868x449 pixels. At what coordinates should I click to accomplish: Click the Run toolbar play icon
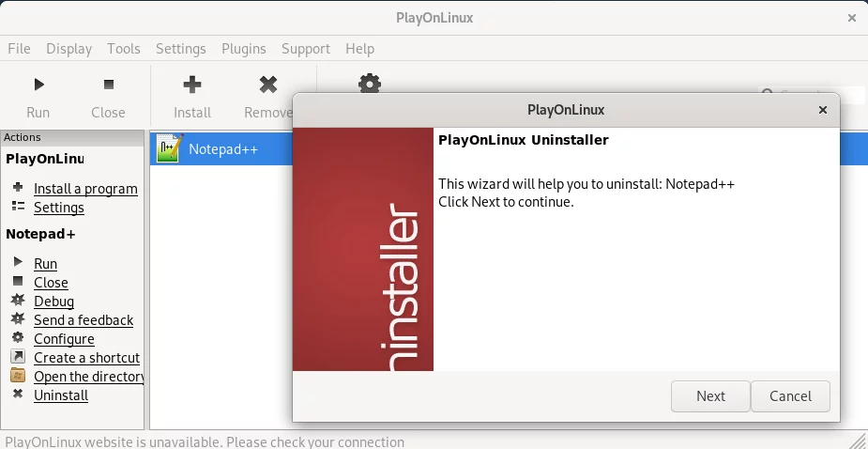pos(38,85)
